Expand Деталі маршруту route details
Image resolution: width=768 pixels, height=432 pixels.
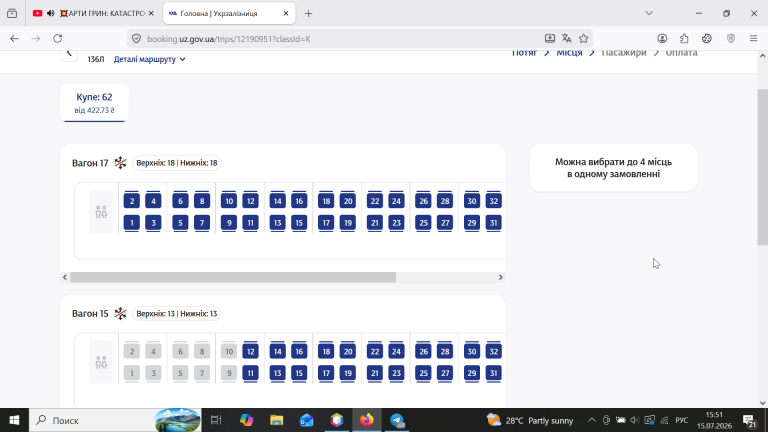[x=149, y=59]
